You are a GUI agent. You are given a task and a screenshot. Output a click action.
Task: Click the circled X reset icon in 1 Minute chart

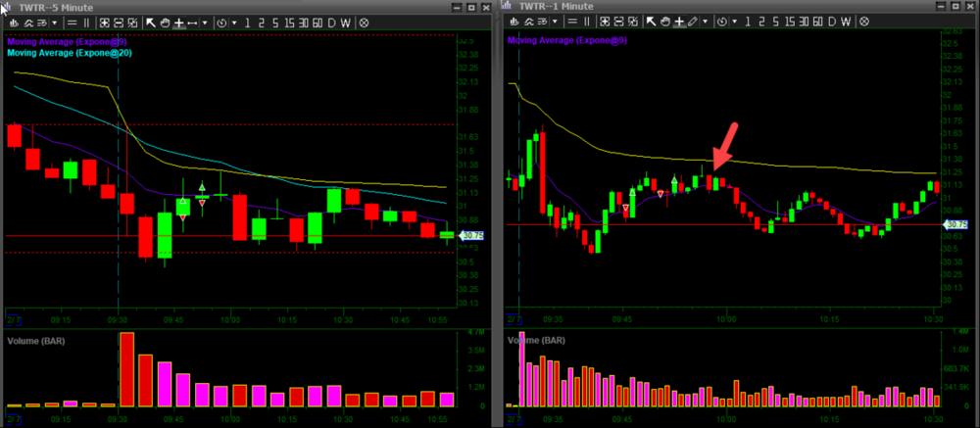pyautogui.click(x=865, y=22)
